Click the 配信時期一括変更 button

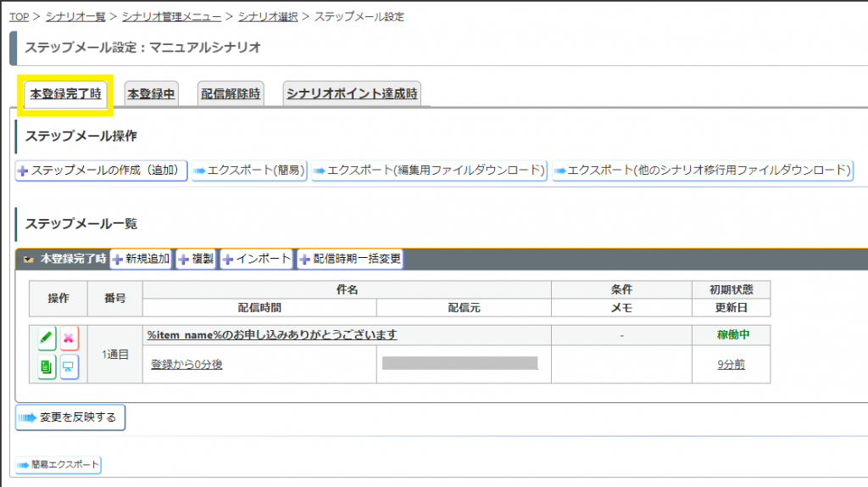coord(350,259)
